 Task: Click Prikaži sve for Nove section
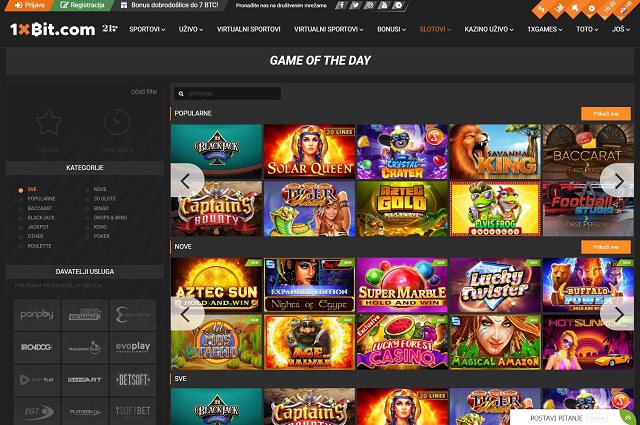point(606,247)
